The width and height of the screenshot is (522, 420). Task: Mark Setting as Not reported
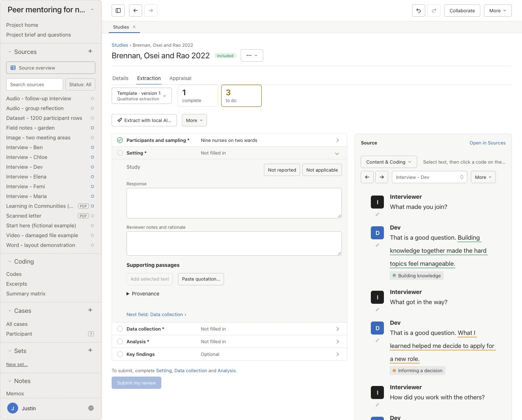click(x=282, y=170)
